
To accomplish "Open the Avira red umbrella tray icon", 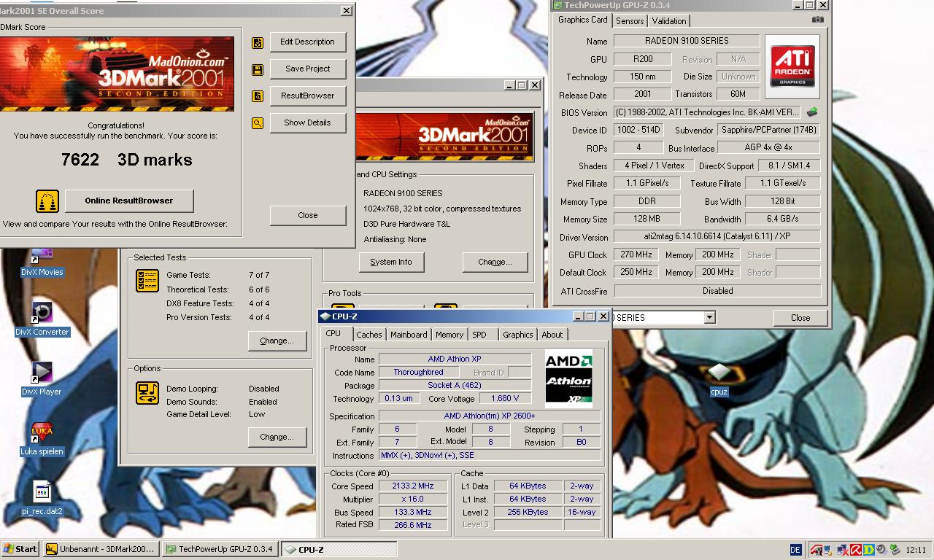I will (x=856, y=550).
